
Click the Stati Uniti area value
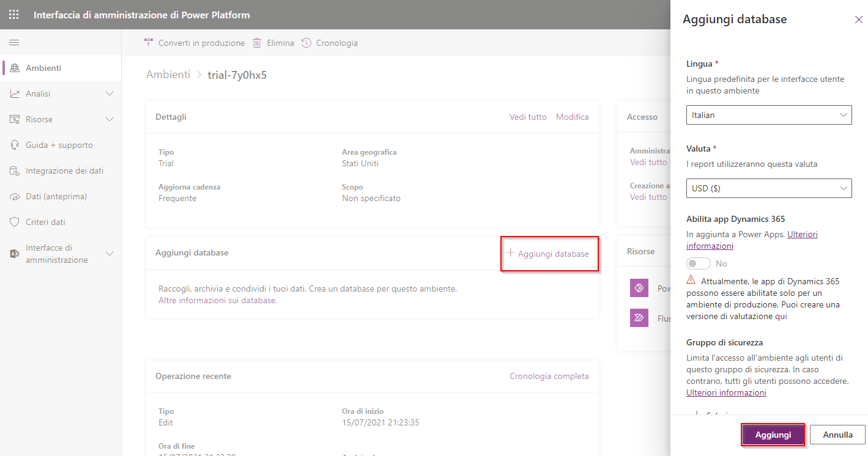click(x=360, y=163)
